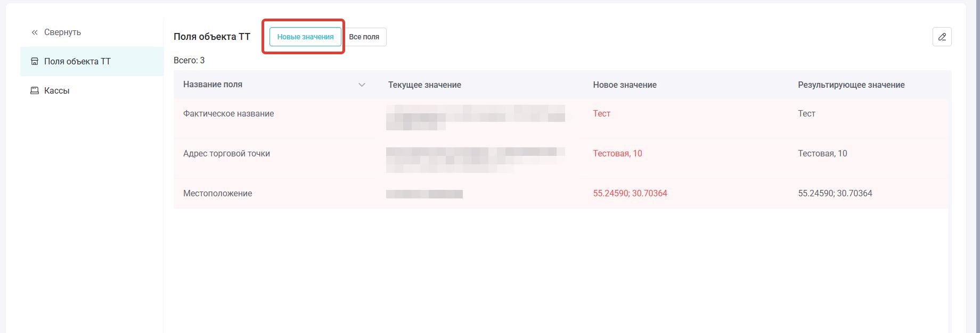The width and height of the screenshot is (980, 333).
Task: Click the red new value Тестовая, 10
Action: click(617, 154)
